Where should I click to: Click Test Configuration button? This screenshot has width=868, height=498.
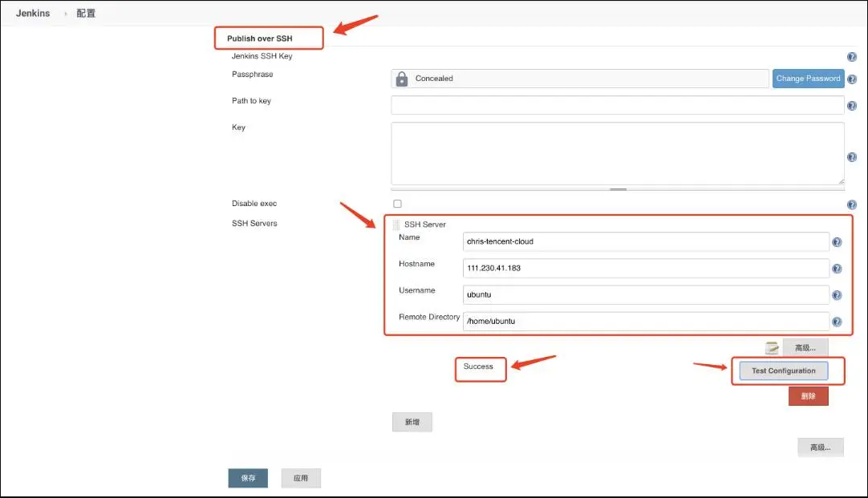783,370
